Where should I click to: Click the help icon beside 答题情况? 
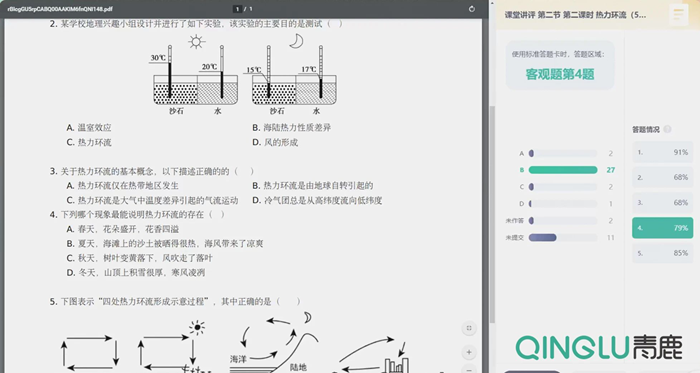[x=667, y=129]
